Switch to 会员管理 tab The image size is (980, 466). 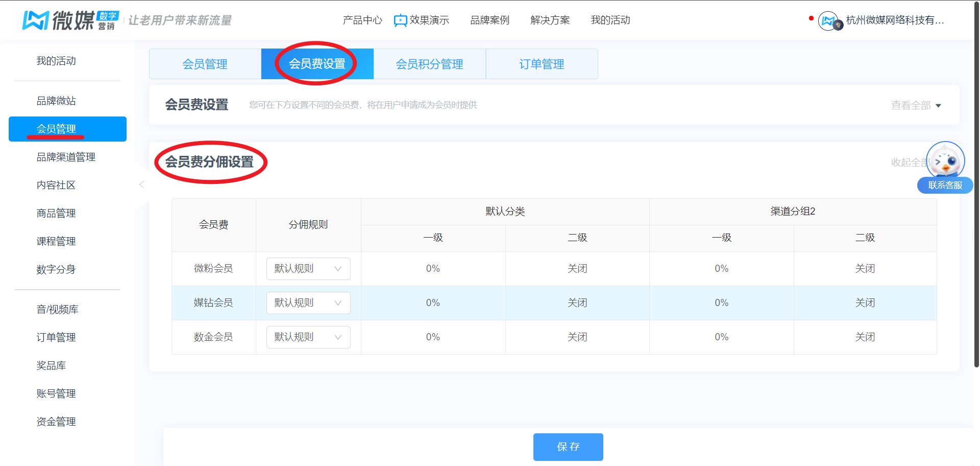click(205, 64)
